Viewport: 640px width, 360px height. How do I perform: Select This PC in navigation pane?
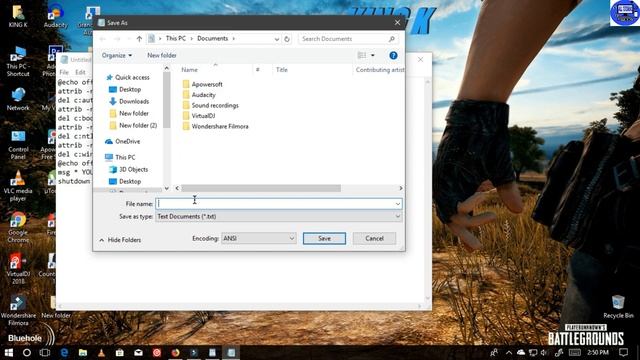point(120,157)
